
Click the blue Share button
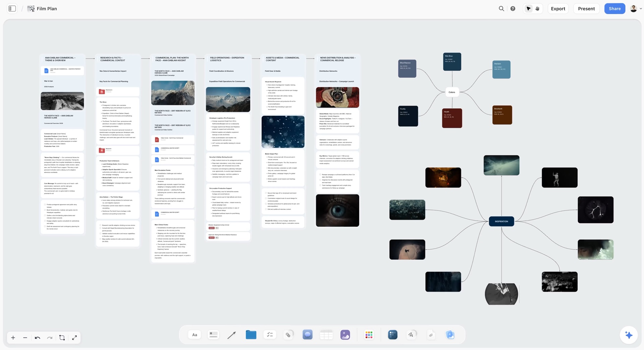click(x=615, y=9)
